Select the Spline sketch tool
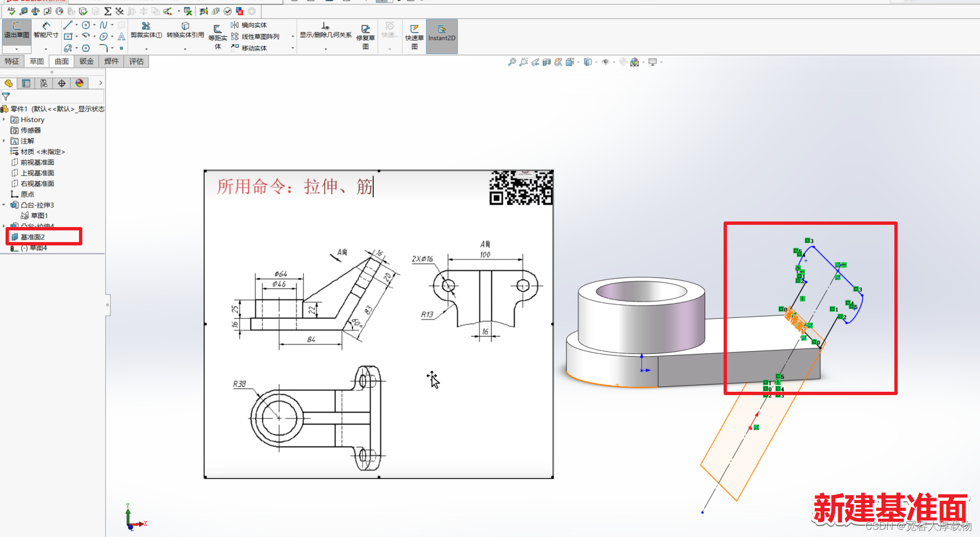Screen dimensions: 980x537 103,25
